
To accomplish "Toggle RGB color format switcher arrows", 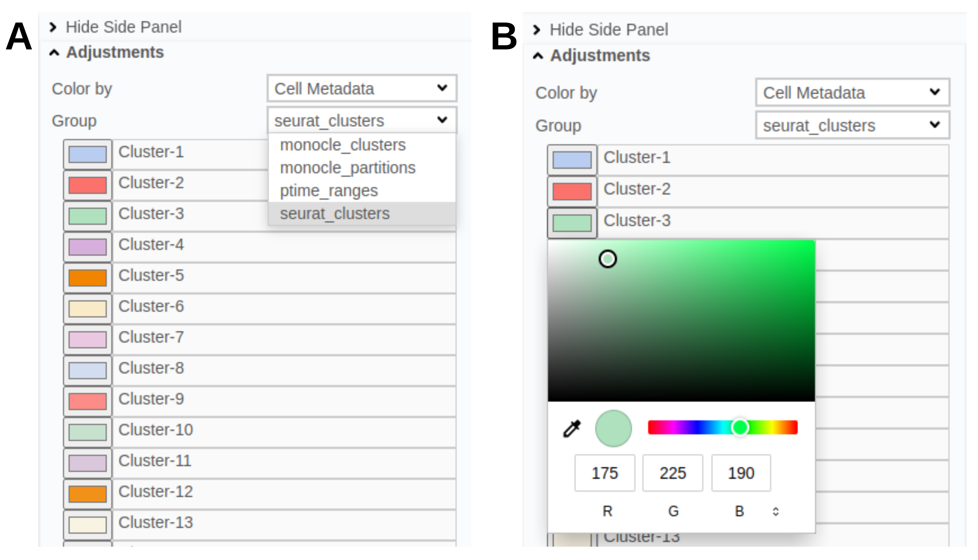I will [x=775, y=511].
